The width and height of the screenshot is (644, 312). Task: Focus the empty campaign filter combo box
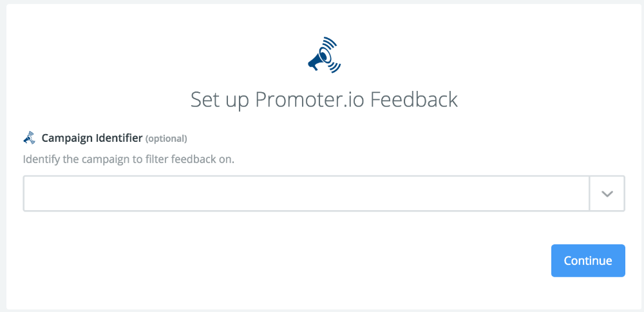(306, 193)
